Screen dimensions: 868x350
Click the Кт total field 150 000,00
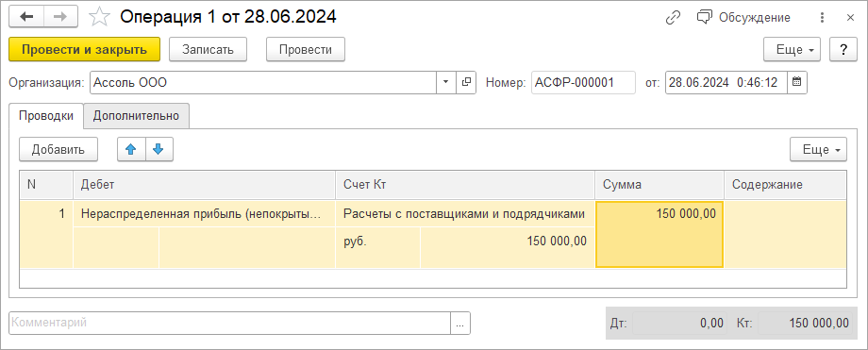[805, 323]
